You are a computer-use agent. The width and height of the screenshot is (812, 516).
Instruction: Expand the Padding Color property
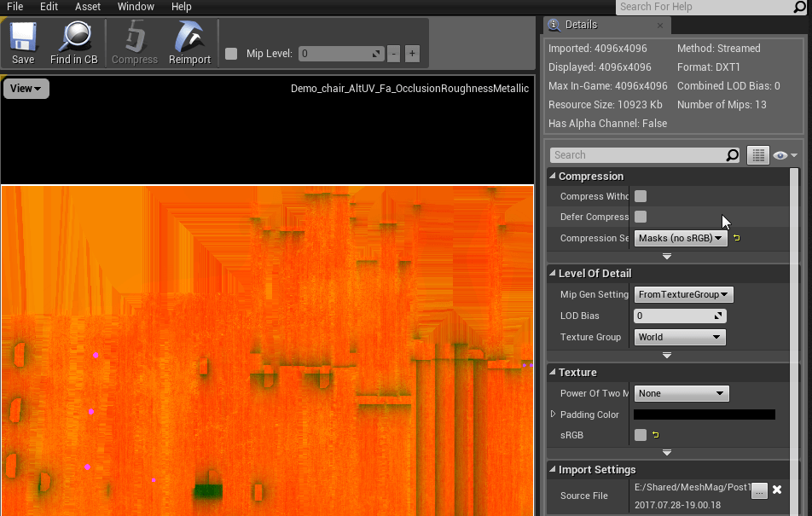[554, 415]
